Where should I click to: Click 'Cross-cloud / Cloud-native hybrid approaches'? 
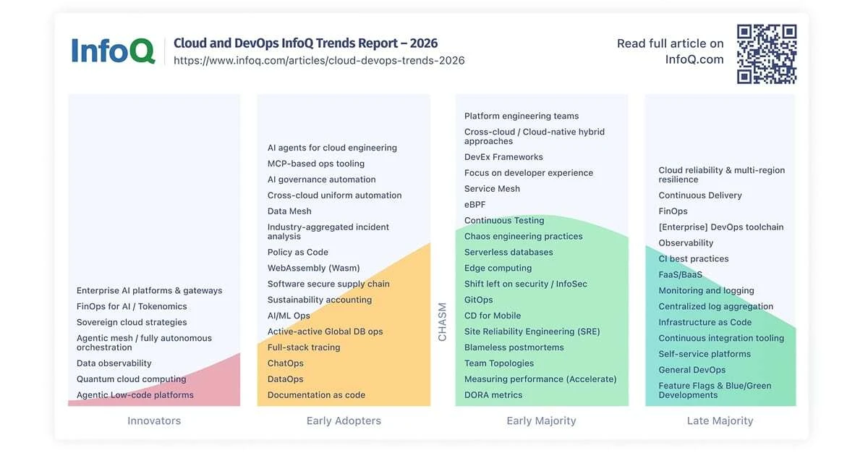pyautogui.click(x=535, y=136)
